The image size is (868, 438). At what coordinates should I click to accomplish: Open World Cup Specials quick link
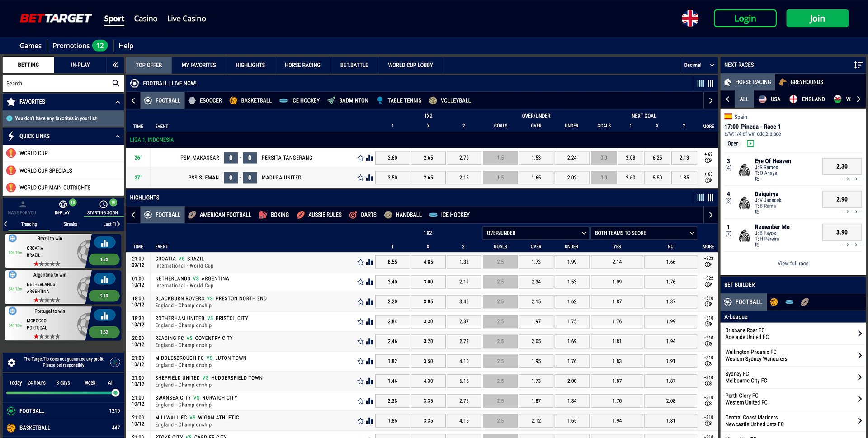pos(63,170)
